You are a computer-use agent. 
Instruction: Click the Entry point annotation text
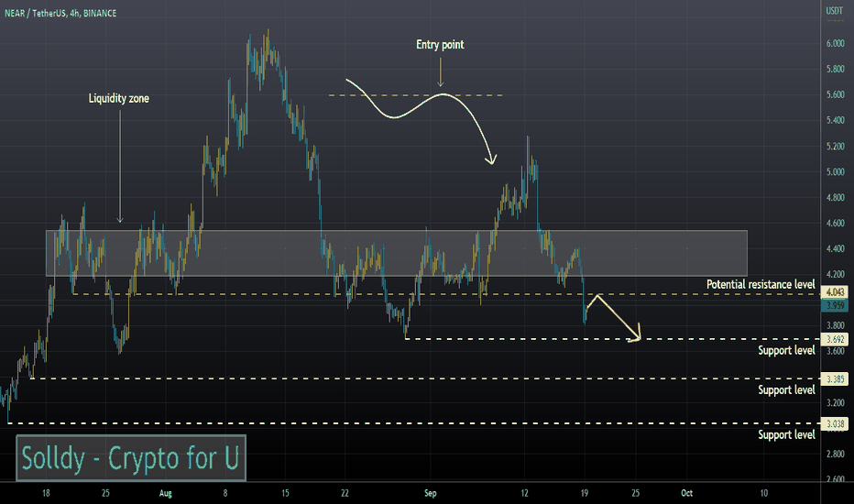coord(440,45)
